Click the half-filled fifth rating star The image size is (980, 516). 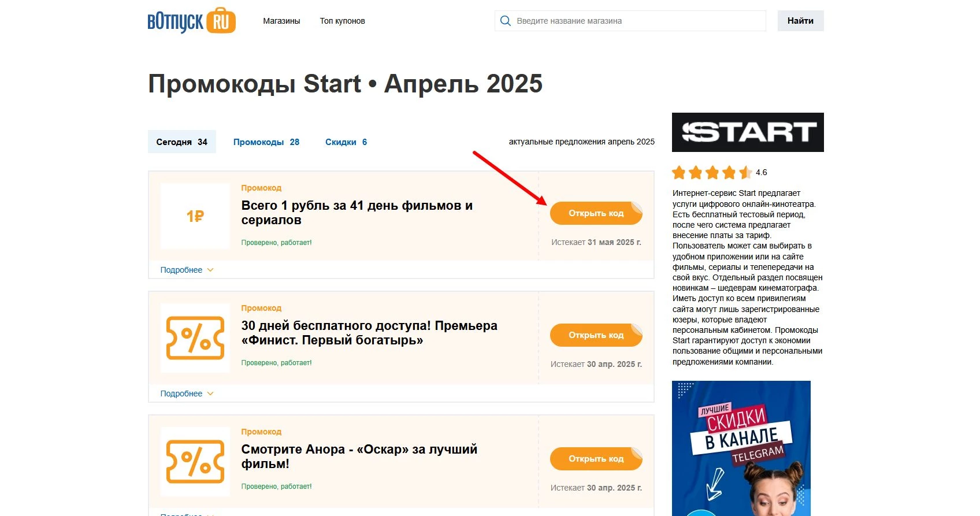(745, 172)
